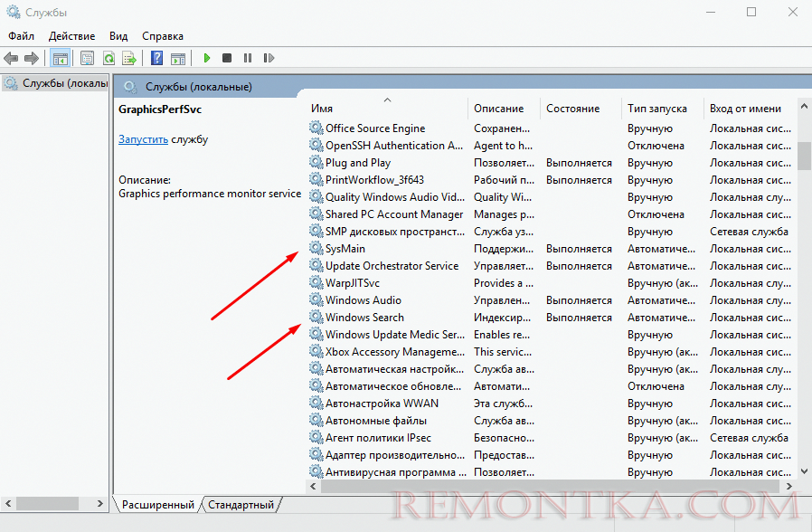Toggle the action pane toolbar icon

[178, 58]
